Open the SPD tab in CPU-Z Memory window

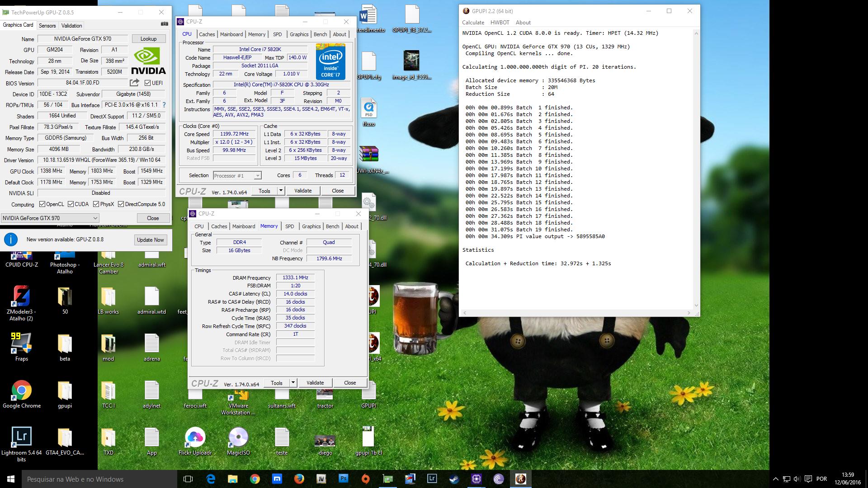point(289,226)
